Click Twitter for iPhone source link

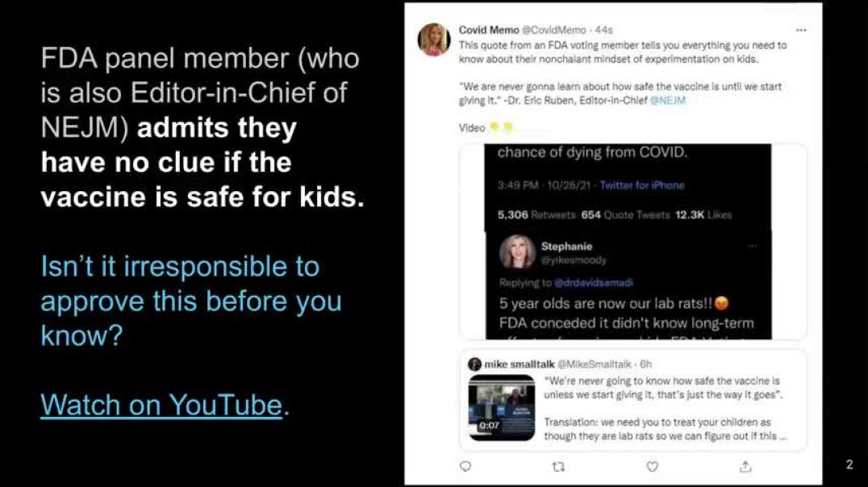[x=642, y=185]
